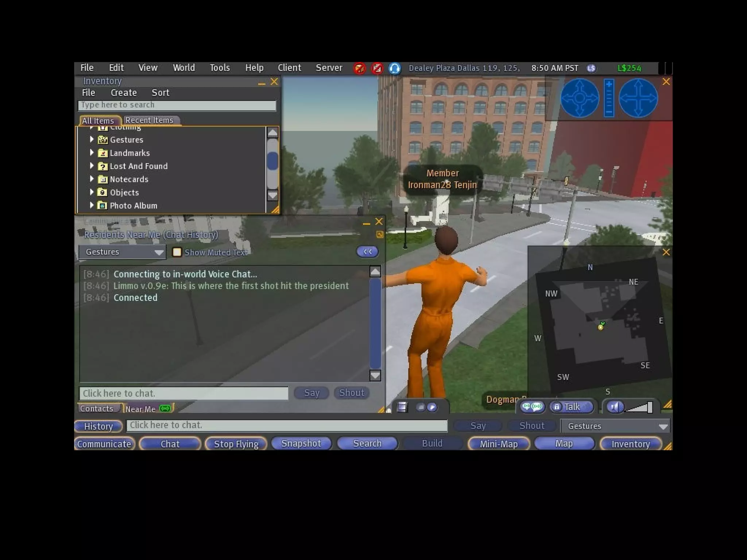Viewport: 747px width, 560px height.
Task: Click the master volume slider
Action: click(638, 407)
